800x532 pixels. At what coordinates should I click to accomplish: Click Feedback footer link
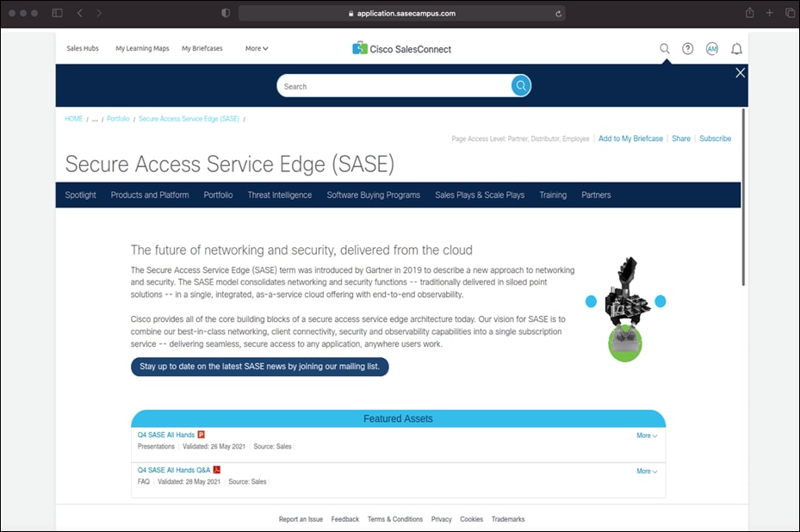coord(345,519)
